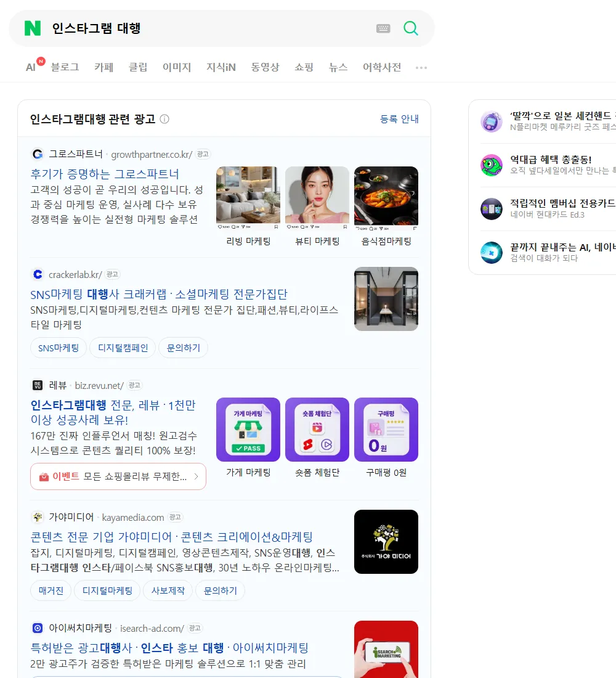Open 후기가 증명하는 그로스파트너 ad title

105,174
